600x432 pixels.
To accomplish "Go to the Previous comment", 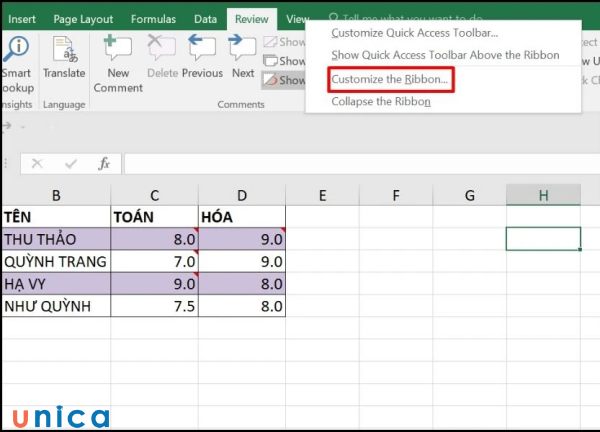I will (202, 58).
